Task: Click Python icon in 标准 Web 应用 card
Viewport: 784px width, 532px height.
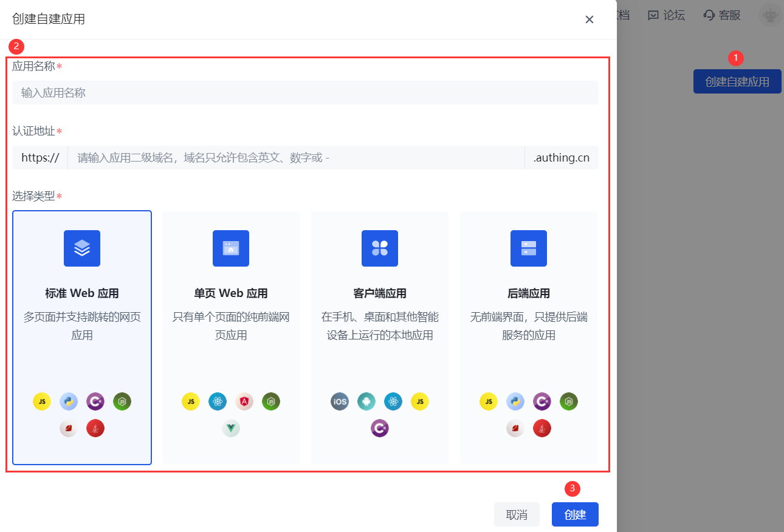Action: pyautogui.click(x=69, y=401)
